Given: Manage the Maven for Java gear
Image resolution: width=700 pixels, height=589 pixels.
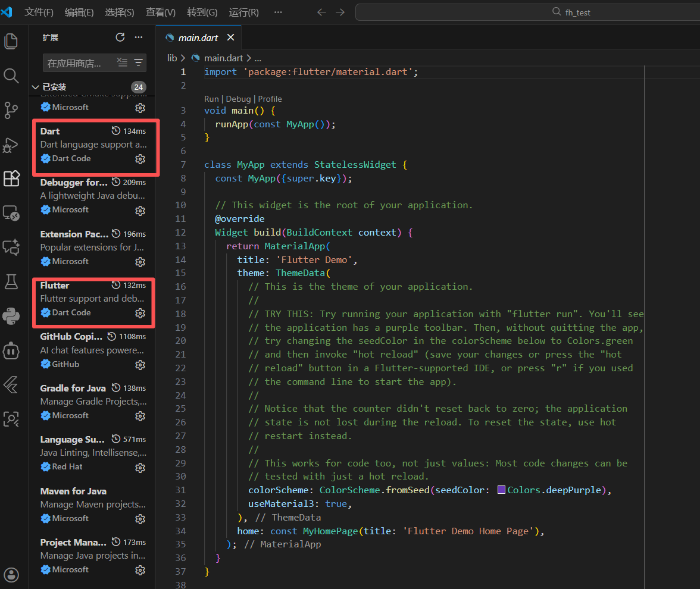Looking at the screenshot, I should (140, 519).
